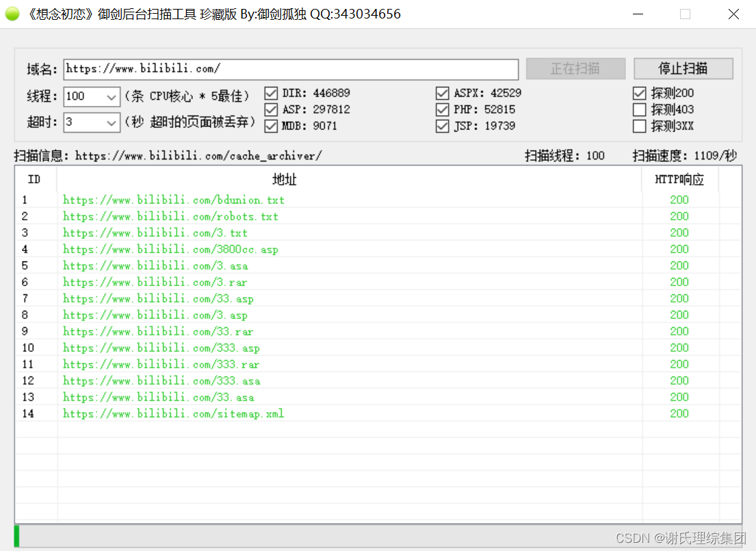The width and height of the screenshot is (756, 551).
Task: Select result row /33.rar
Action: 378,331
